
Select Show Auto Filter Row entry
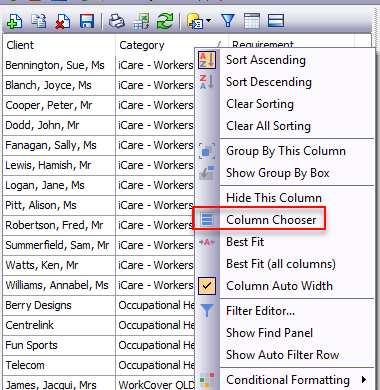tap(282, 355)
